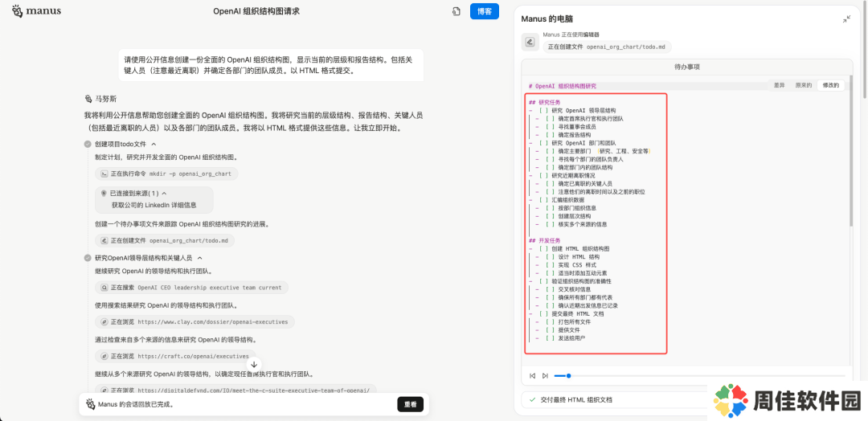Click the lightbulb icon beside 已连接到来源
This screenshot has height=421, width=868.
tap(104, 194)
